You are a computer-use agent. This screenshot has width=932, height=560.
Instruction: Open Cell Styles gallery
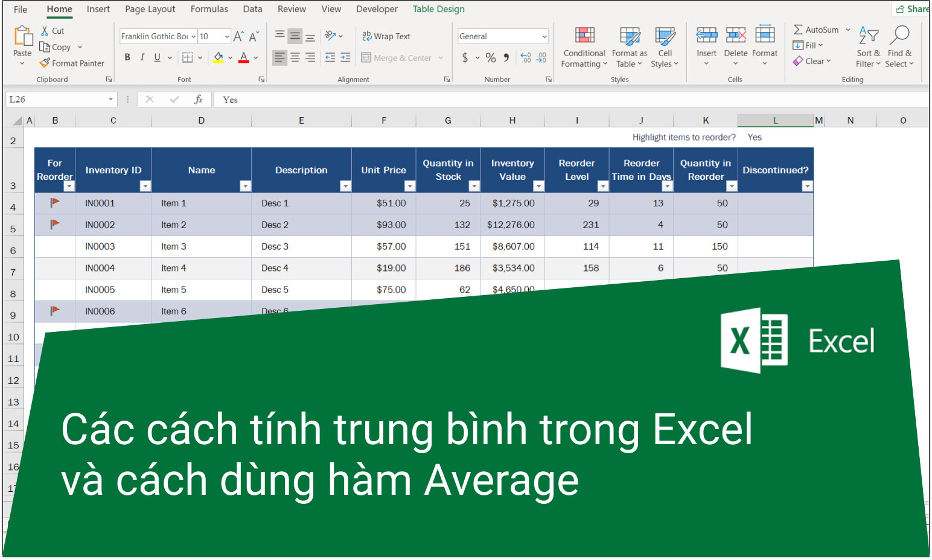[x=665, y=48]
